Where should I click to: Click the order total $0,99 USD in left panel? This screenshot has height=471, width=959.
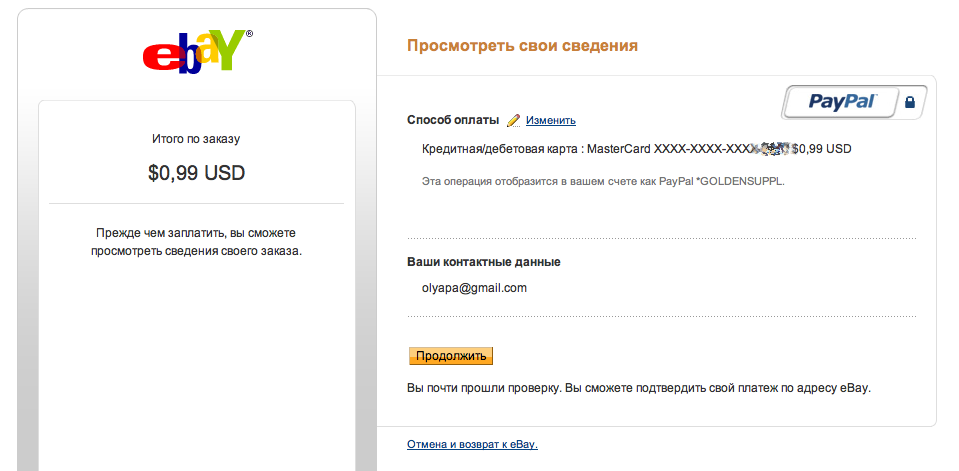(196, 173)
